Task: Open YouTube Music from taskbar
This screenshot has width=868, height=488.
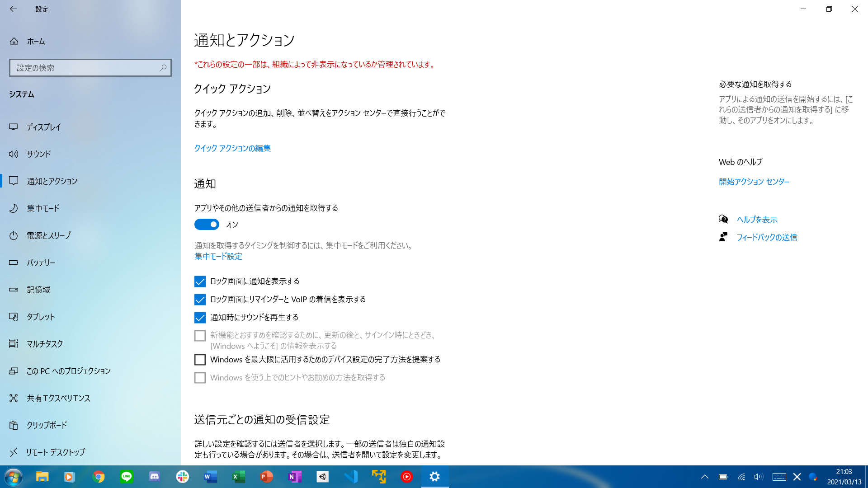Action: [407, 477]
